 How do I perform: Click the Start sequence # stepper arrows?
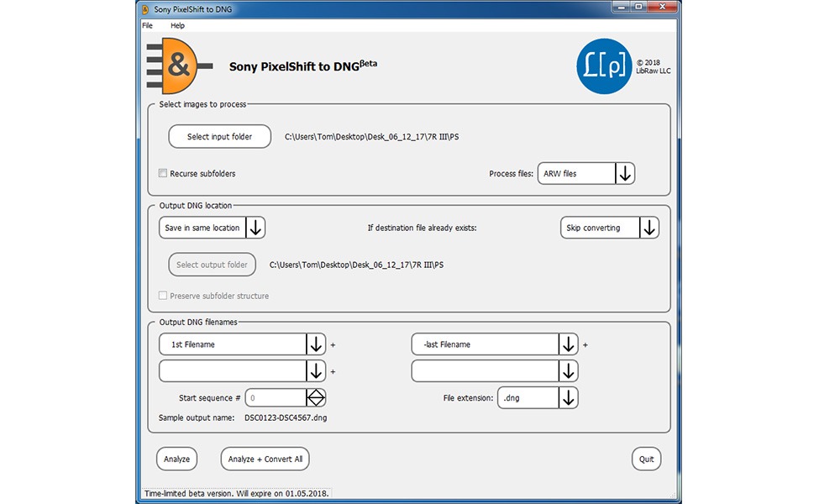316,398
